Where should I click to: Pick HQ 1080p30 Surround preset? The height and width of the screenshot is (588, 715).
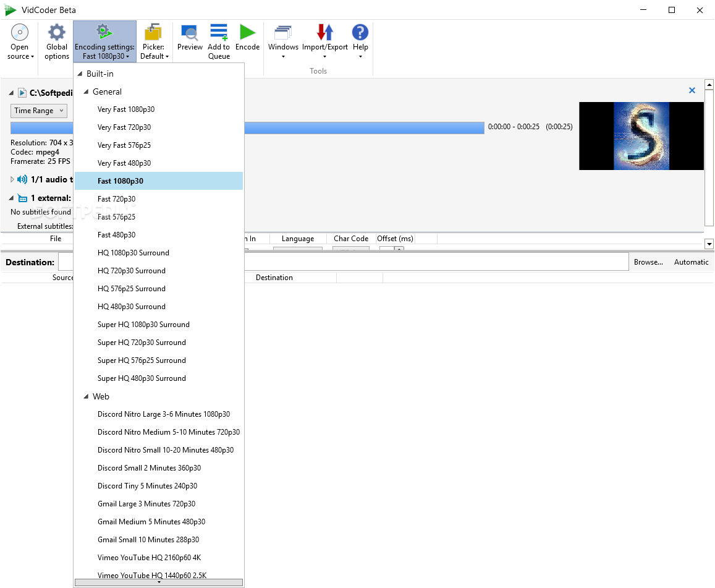click(x=159, y=253)
